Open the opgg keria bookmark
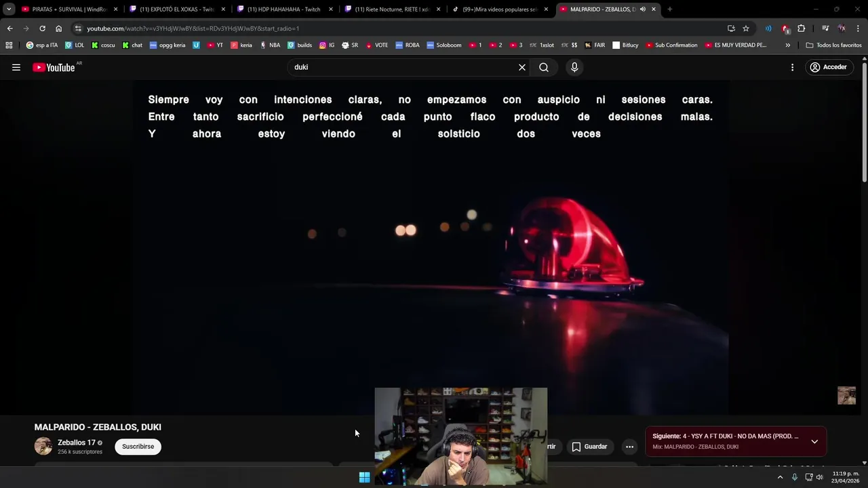The width and height of the screenshot is (868, 488). (x=167, y=45)
